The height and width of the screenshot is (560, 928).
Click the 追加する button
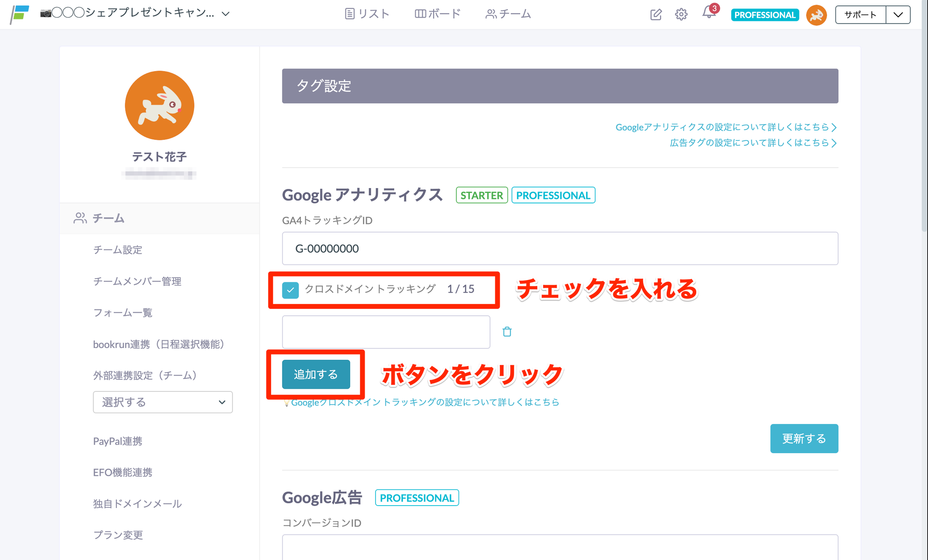316,374
